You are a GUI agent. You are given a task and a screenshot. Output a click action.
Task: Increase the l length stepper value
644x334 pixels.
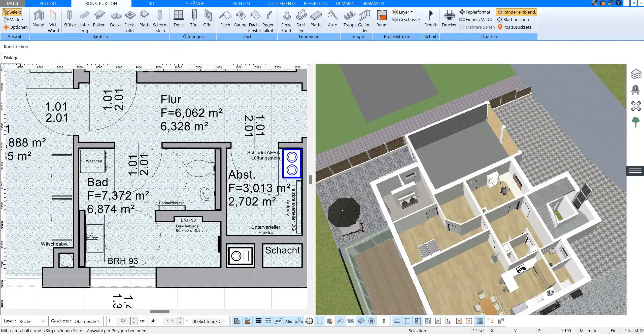pyautogui.click(x=134, y=319)
